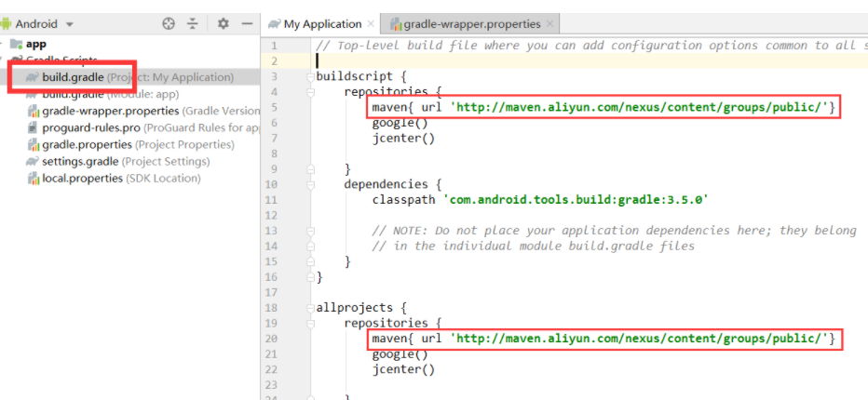This screenshot has width=868, height=400.
Task: Switch to gradle-wrapper.properties editor tab
Action: pos(471,24)
